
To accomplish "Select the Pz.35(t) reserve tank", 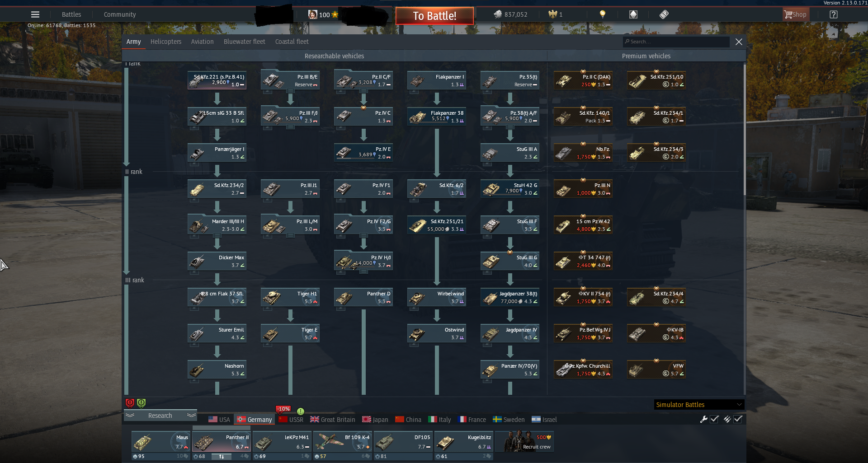I will 510,80.
